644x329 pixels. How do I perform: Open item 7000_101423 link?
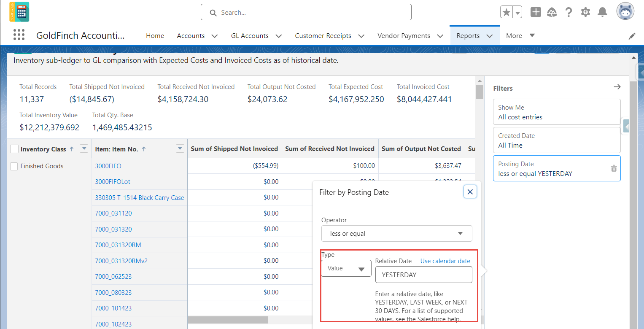(x=113, y=308)
